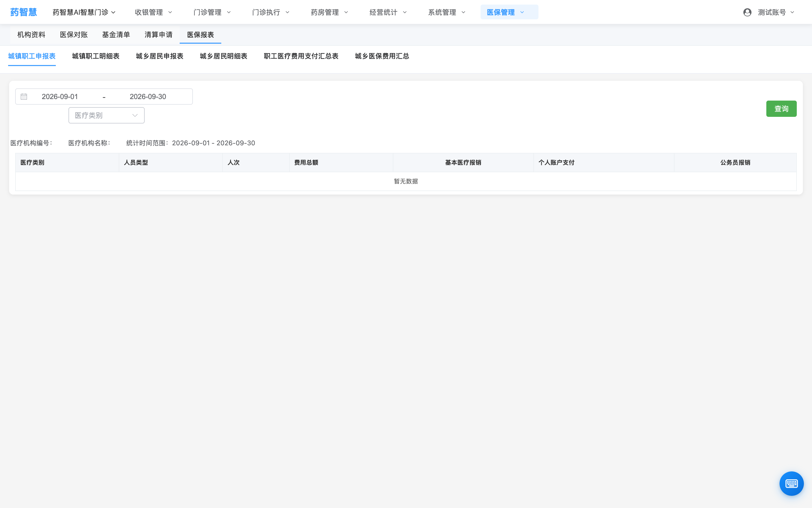This screenshot has height=508, width=812.
Task: Click the 统计时间范围 label text
Action: [147, 143]
